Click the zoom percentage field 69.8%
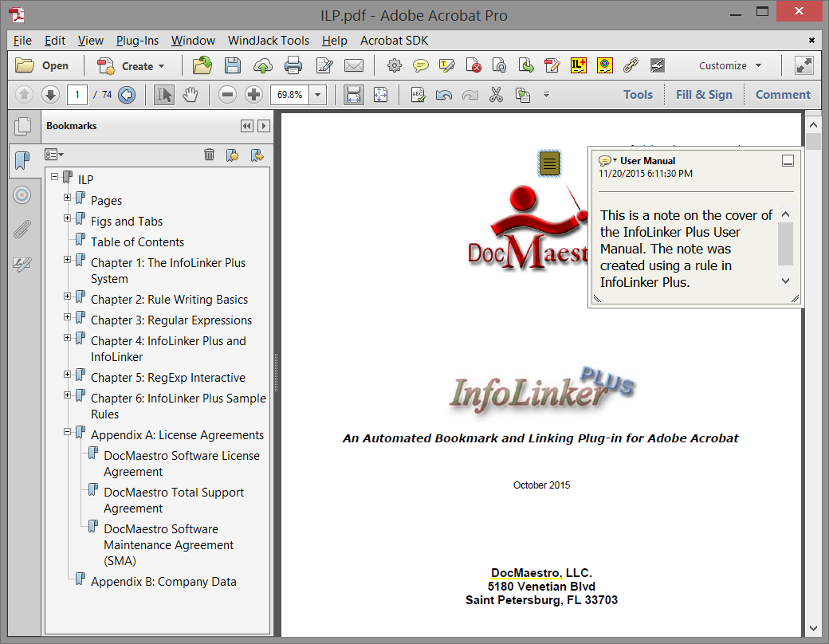 pos(289,95)
